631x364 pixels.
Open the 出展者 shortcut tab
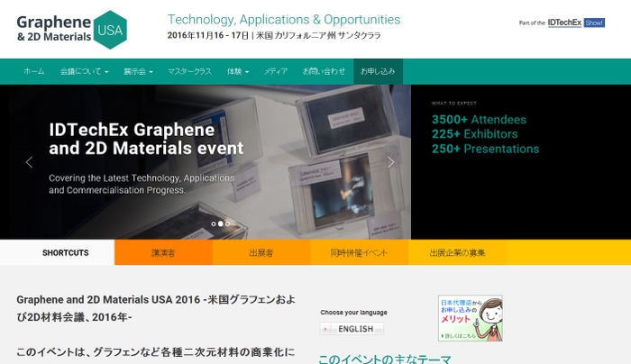click(x=261, y=252)
